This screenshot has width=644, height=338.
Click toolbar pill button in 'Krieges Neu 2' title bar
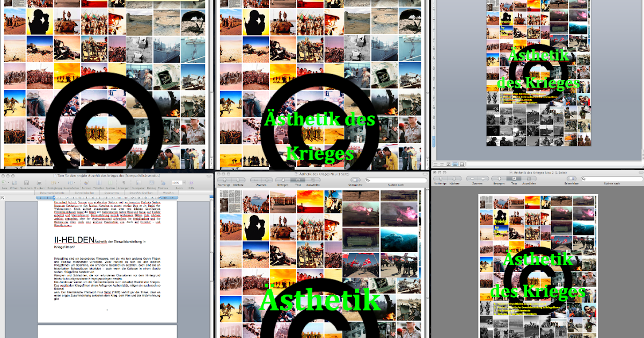coord(641,173)
